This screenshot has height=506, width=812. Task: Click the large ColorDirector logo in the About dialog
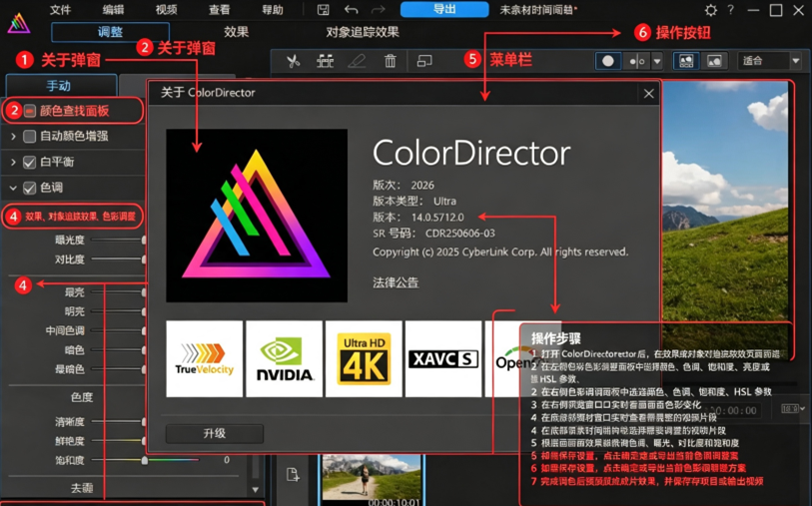click(x=257, y=216)
